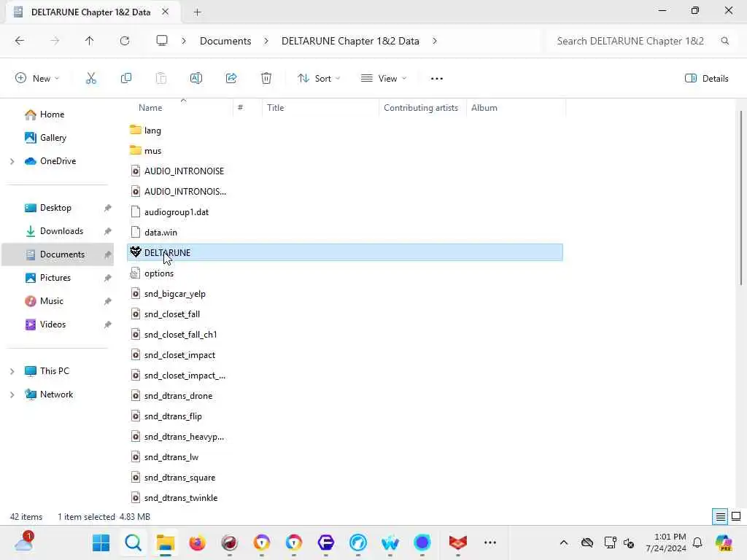Click the Copy icon in toolbar

click(x=125, y=78)
